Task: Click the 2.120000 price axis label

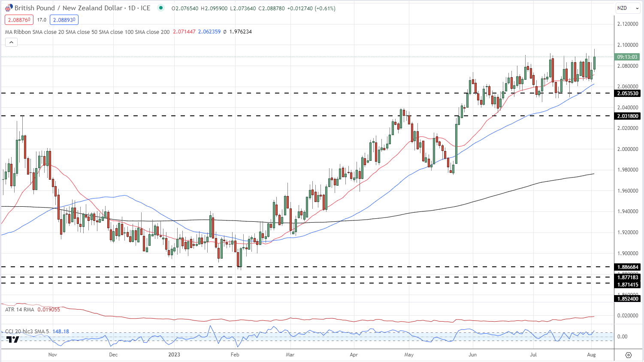Action: (x=627, y=24)
